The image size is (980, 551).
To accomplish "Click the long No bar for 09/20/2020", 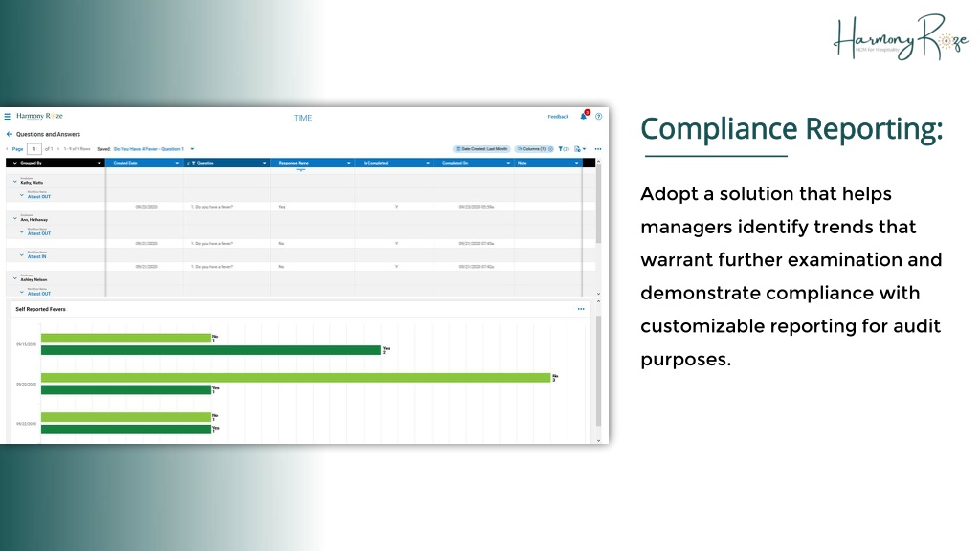I will click(x=296, y=377).
